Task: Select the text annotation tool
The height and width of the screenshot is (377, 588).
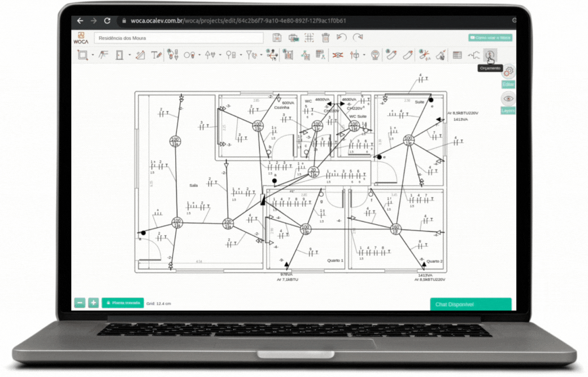Action: click(156, 55)
